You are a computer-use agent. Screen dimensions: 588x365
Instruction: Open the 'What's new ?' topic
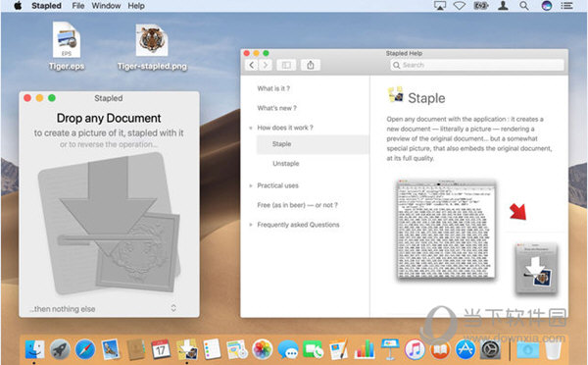click(x=276, y=108)
